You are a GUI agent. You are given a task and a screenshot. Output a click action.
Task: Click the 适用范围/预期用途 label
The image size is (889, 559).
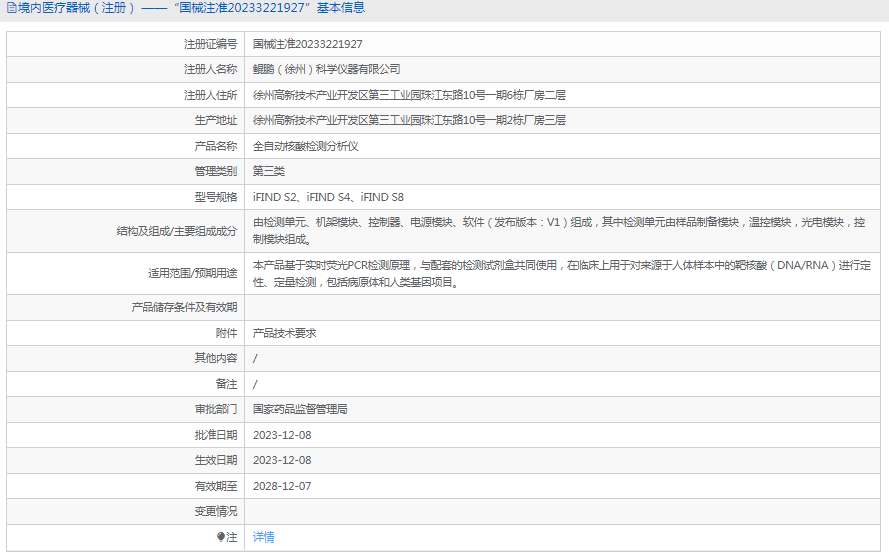tap(193, 273)
